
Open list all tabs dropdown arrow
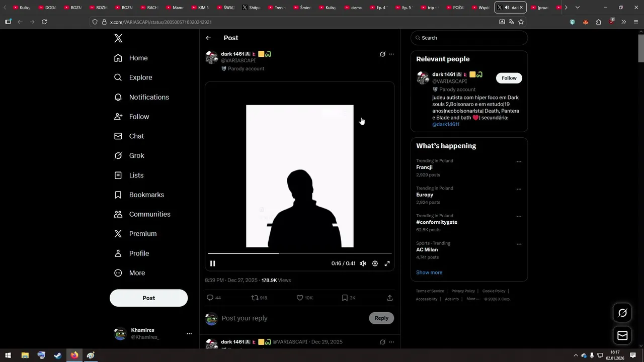coord(578,8)
